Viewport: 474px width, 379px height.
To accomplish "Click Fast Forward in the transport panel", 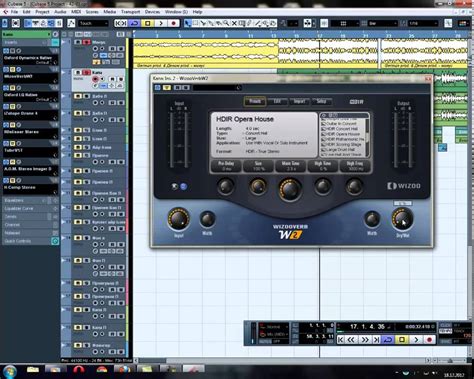I will [x=365, y=340].
